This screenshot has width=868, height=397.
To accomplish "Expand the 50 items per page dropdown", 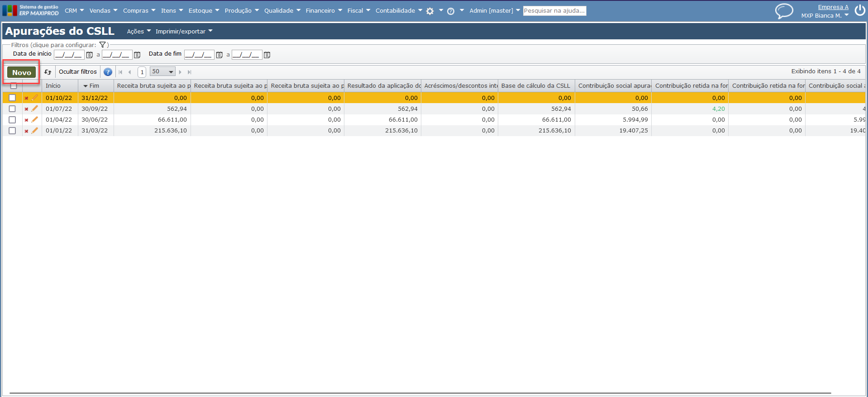I will (162, 72).
